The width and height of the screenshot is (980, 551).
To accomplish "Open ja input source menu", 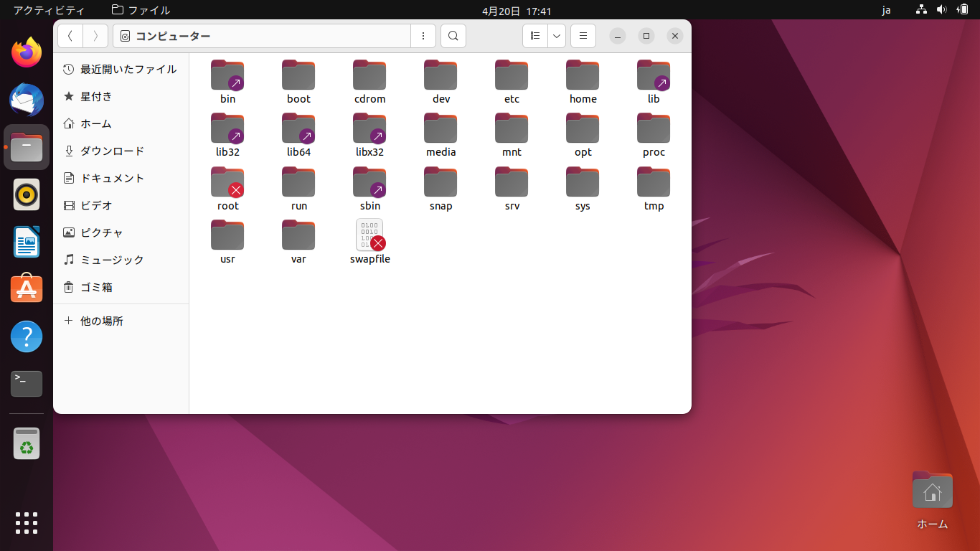I will click(886, 10).
